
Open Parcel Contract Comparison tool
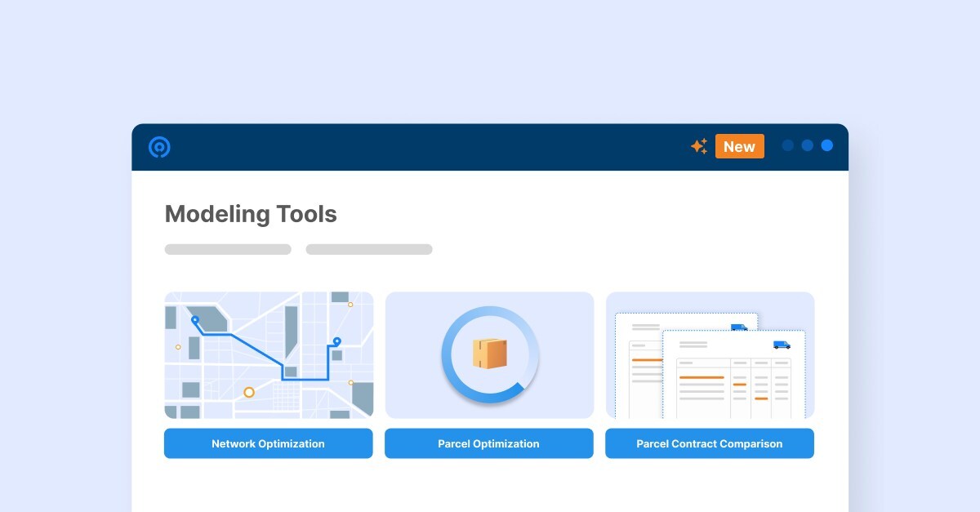[x=709, y=443]
